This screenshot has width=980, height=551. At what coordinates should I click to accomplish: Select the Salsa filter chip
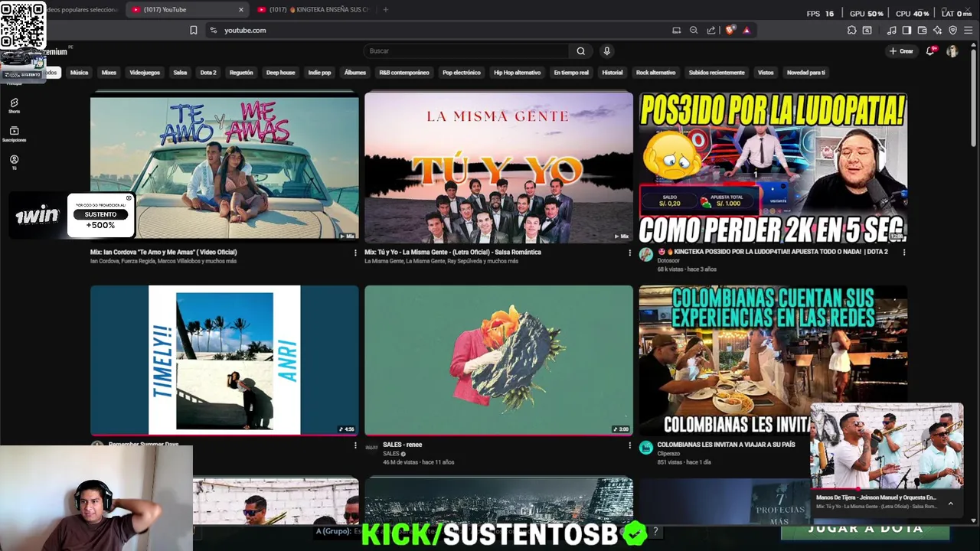180,73
